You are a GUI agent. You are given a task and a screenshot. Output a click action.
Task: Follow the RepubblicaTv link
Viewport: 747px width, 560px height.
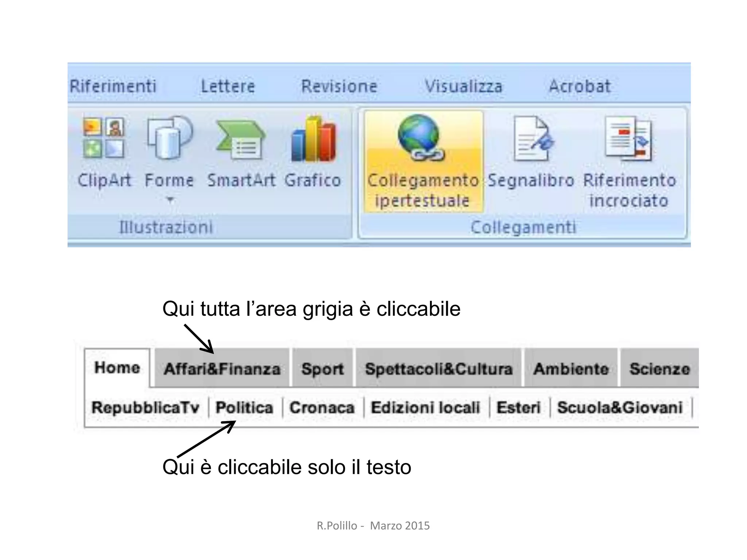click(x=146, y=407)
